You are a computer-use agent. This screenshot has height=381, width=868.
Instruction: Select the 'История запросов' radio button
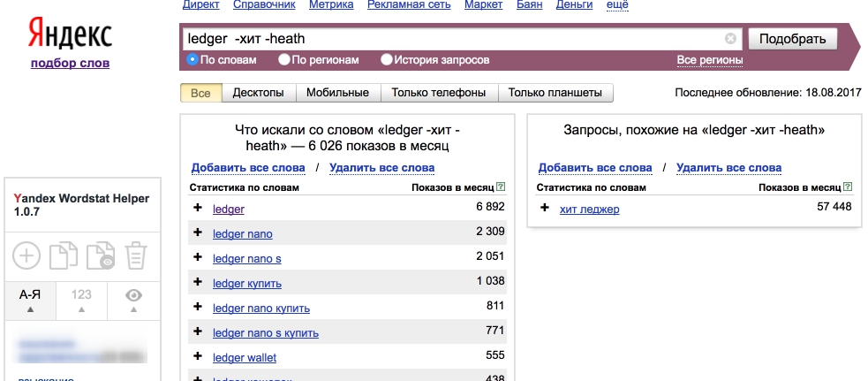coord(387,59)
